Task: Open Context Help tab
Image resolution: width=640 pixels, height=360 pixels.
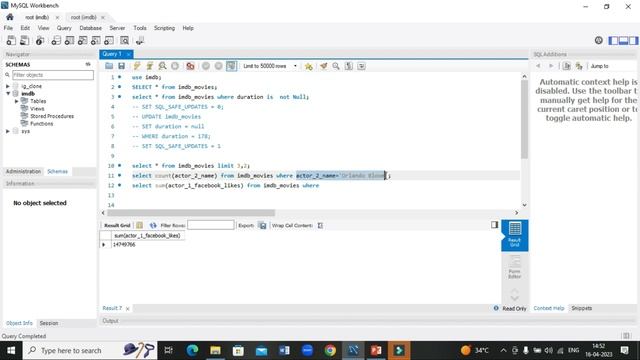Action: pyautogui.click(x=549, y=308)
